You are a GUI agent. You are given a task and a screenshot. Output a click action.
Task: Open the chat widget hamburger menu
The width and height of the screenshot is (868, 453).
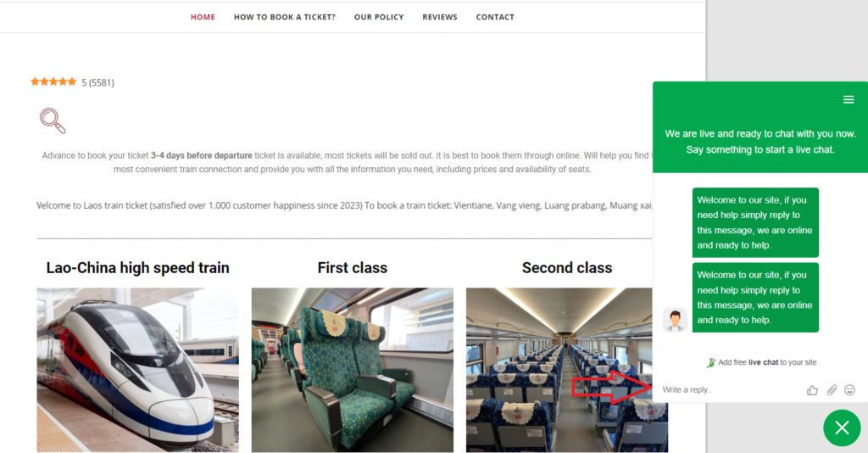(x=848, y=100)
